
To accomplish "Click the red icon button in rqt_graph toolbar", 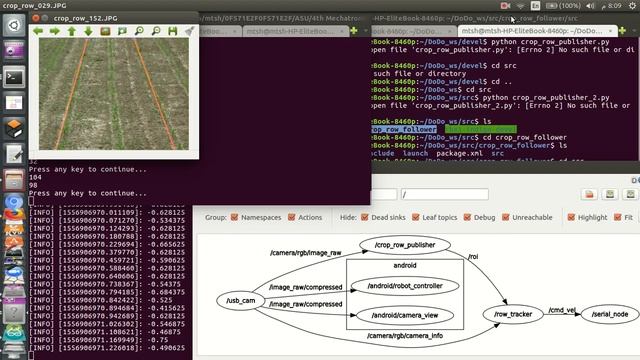I will pyautogui.click(x=589, y=194).
